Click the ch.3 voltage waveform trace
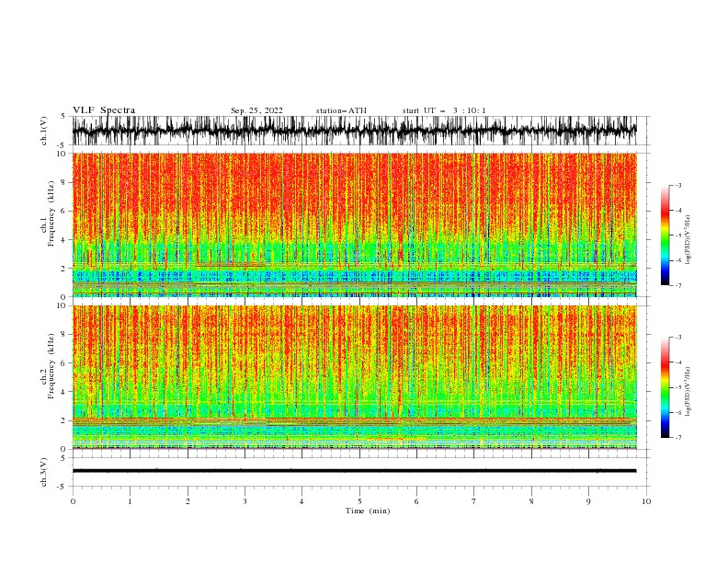This screenshot has height=563, width=728. click(x=354, y=471)
